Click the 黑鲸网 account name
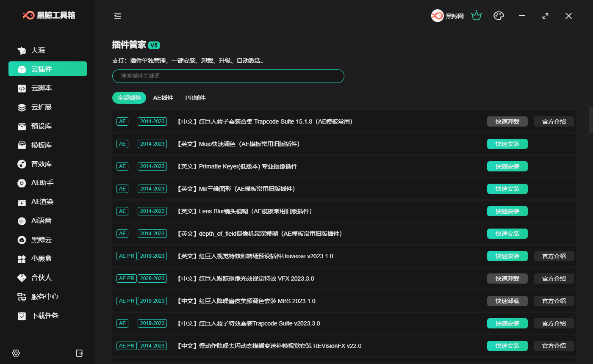This screenshot has height=364, width=593. point(455,16)
